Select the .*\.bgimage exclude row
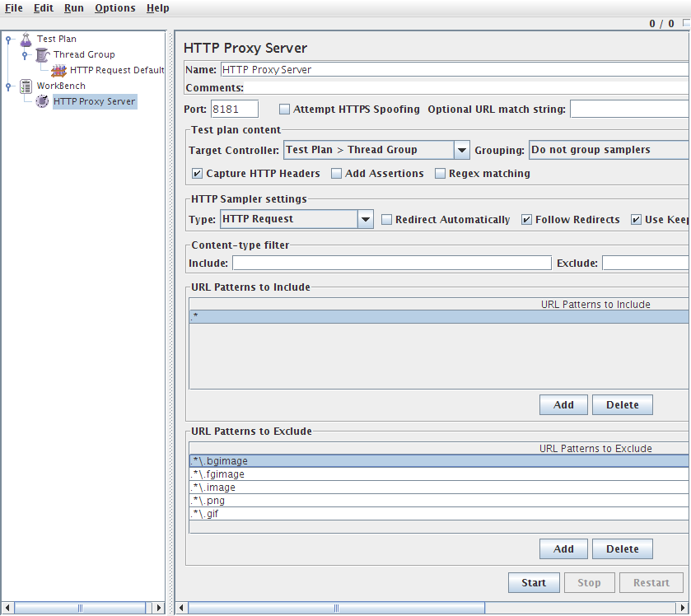 click(x=439, y=461)
